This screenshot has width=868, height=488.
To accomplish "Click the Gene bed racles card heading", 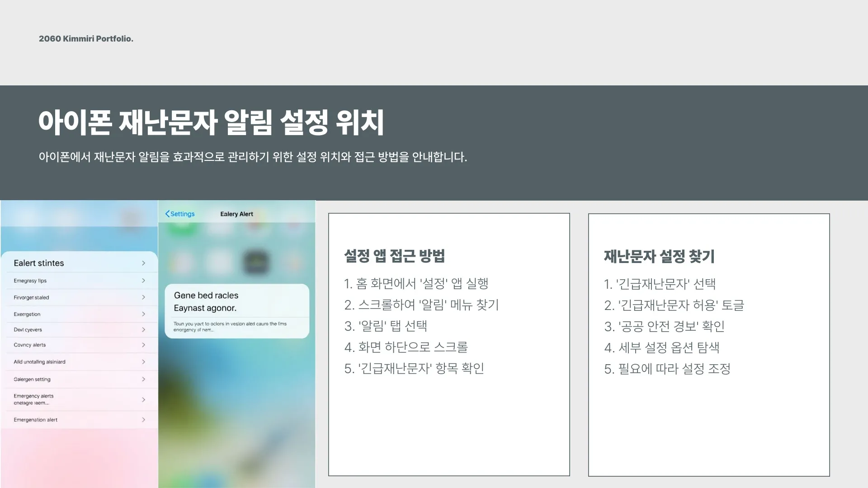I will pos(206,295).
